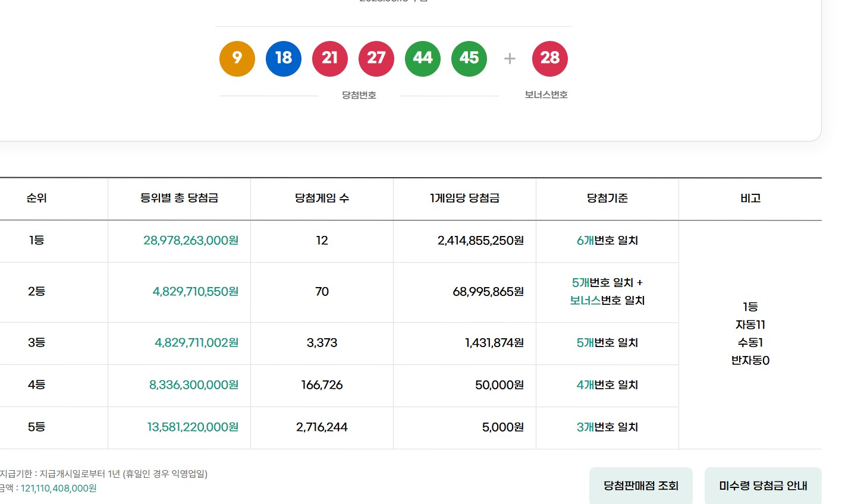Click total prize 13,581,220,000원
The height and width of the screenshot is (504, 842).
193,427
